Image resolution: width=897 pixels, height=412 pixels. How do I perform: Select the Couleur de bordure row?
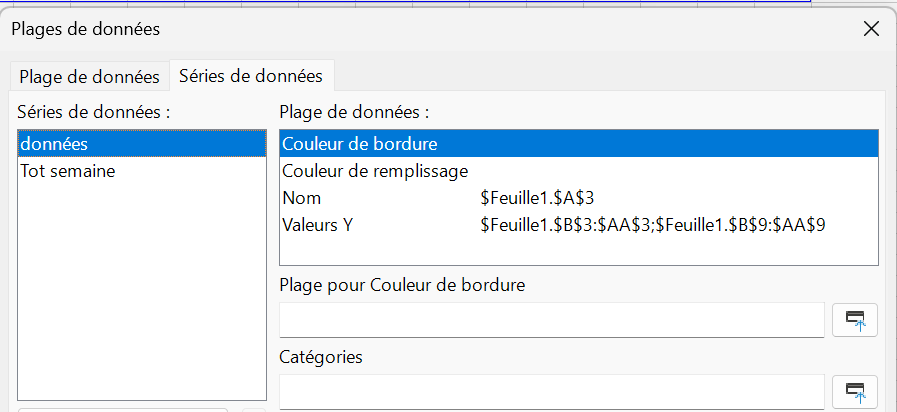578,144
